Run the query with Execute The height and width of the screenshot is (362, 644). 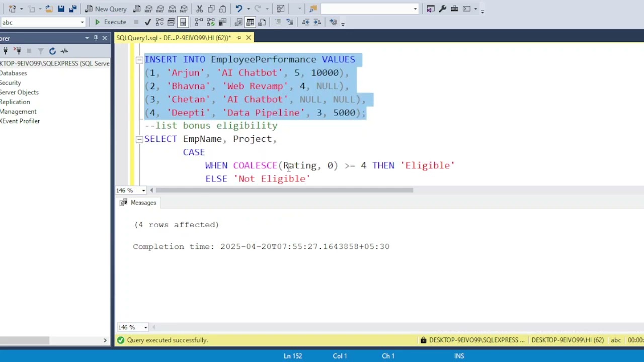[111, 22]
